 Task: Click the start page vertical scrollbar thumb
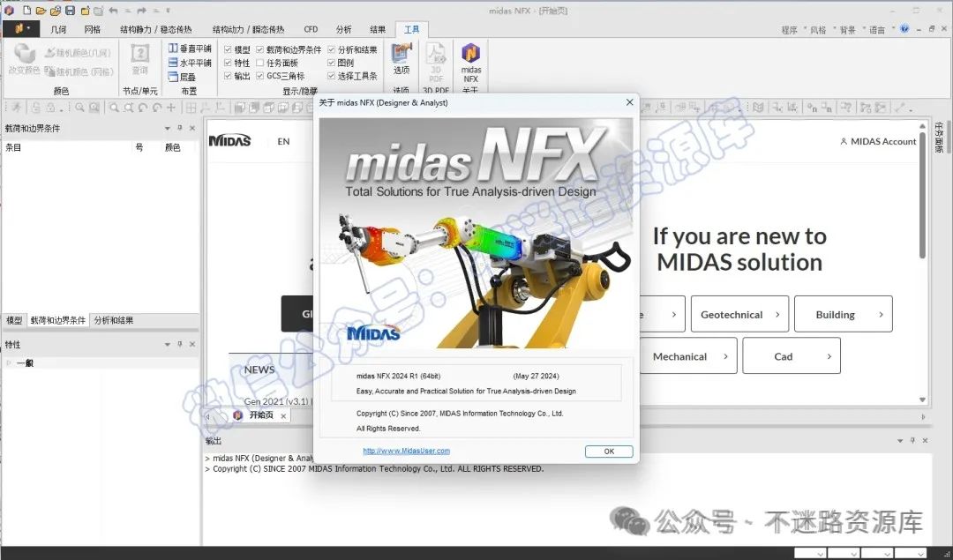click(922, 194)
